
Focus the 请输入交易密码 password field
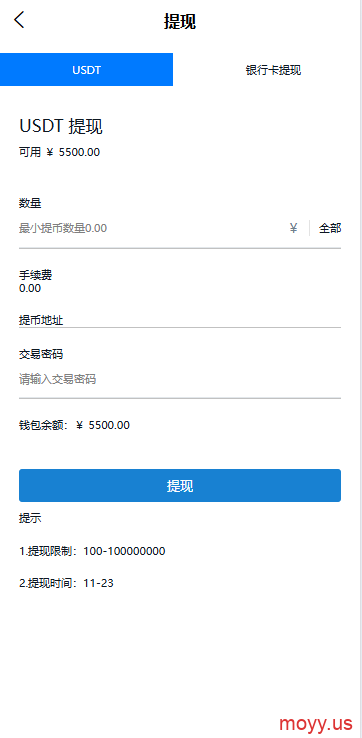(x=180, y=379)
